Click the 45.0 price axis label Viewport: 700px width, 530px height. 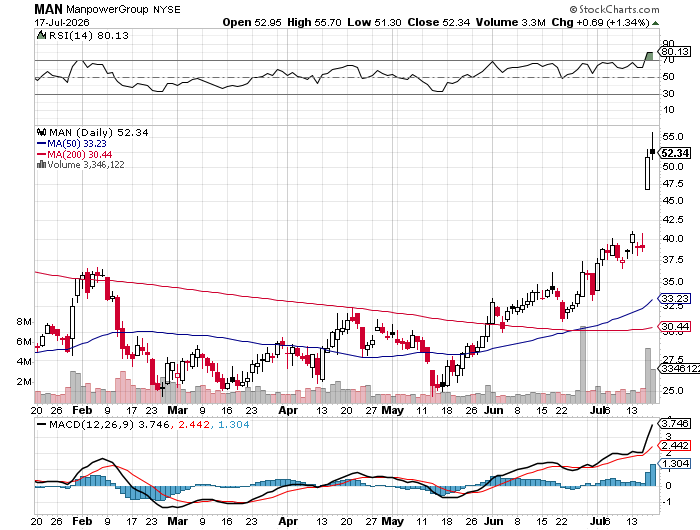673,200
